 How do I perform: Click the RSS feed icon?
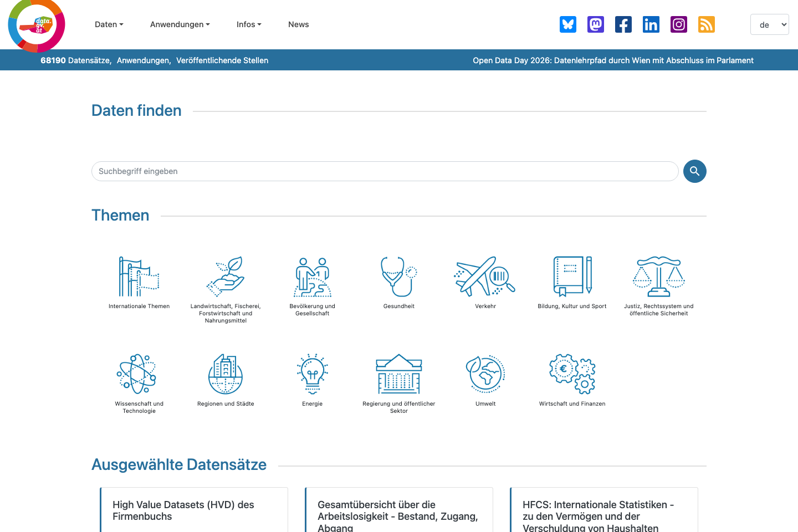706,24
